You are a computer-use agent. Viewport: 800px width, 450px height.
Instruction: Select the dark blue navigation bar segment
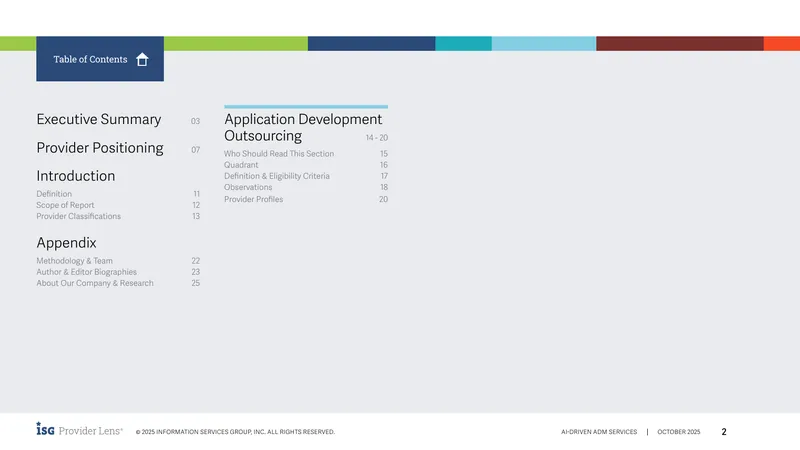[x=371, y=43]
